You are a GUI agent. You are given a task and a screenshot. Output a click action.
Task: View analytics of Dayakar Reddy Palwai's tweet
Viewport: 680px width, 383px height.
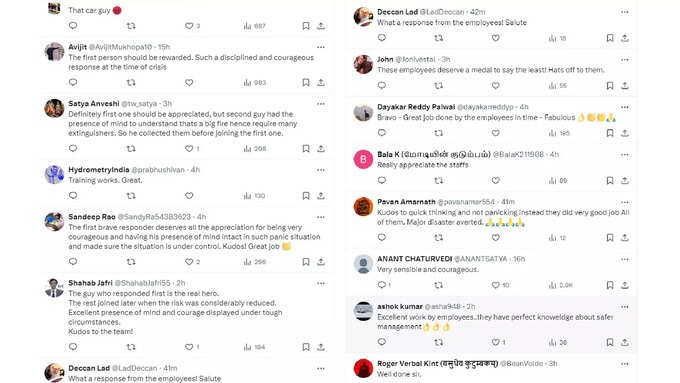click(x=559, y=133)
